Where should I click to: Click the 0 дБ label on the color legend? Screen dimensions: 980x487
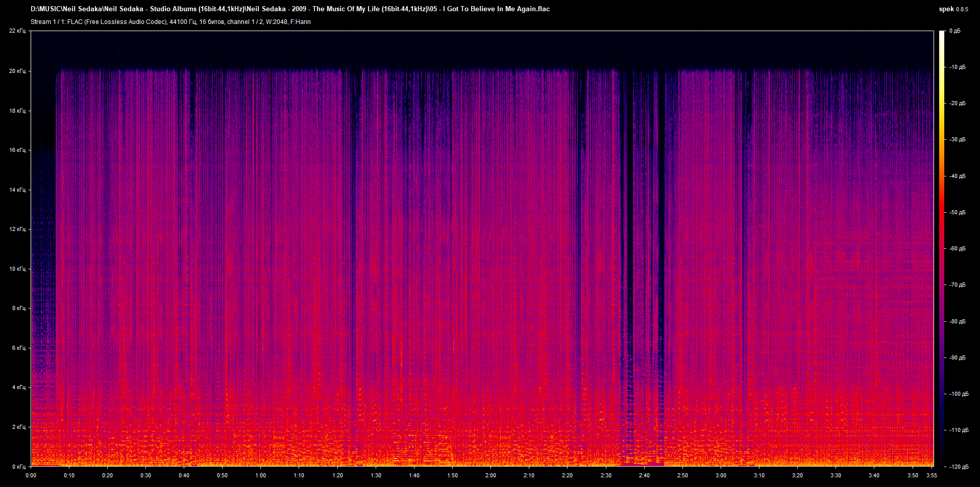point(954,31)
